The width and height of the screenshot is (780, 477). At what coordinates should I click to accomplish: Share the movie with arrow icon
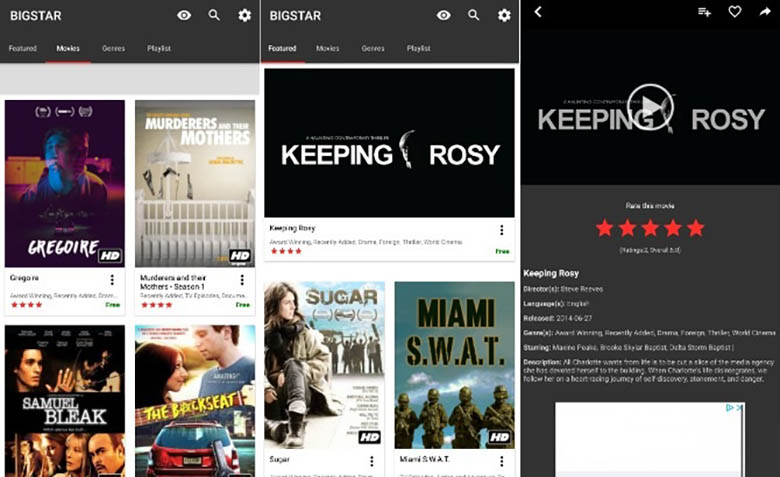pyautogui.click(x=765, y=11)
